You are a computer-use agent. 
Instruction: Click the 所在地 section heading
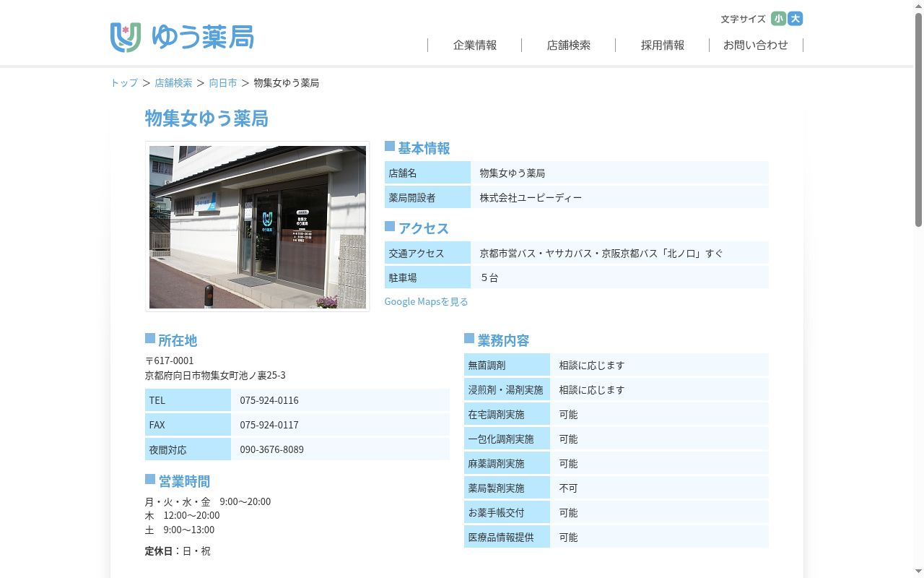178,340
